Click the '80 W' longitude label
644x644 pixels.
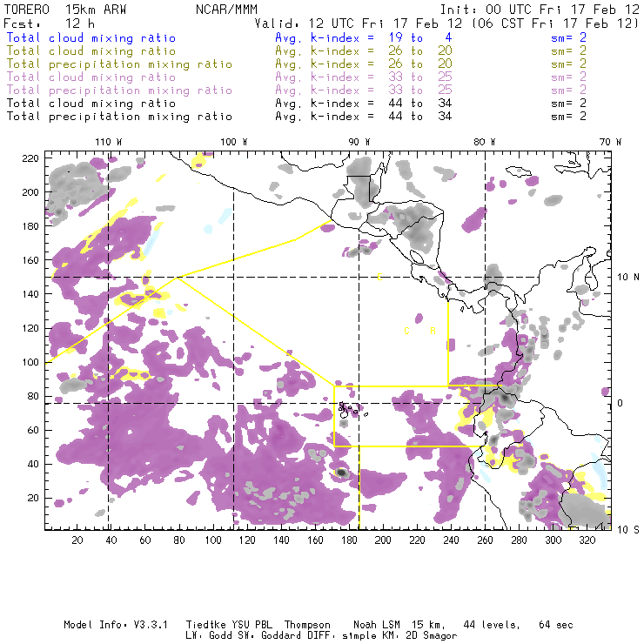point(485,142)
